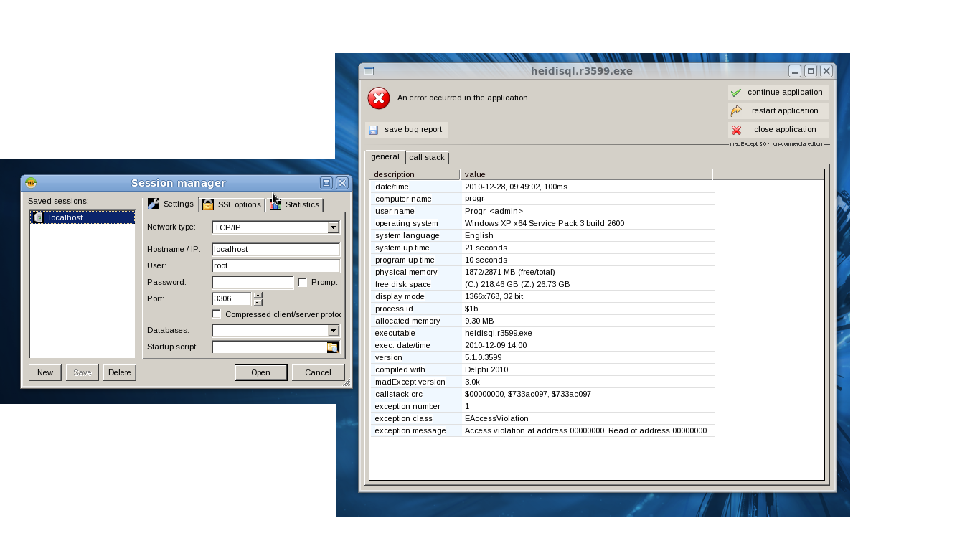Open the Statistics tab
The image size is (980, 551).
coord(295,204)
